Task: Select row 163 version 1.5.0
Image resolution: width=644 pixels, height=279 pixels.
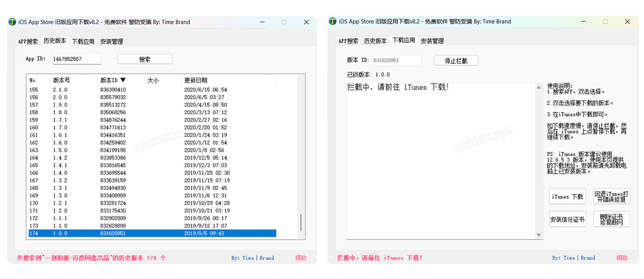Action: click(x=152, y=150)
